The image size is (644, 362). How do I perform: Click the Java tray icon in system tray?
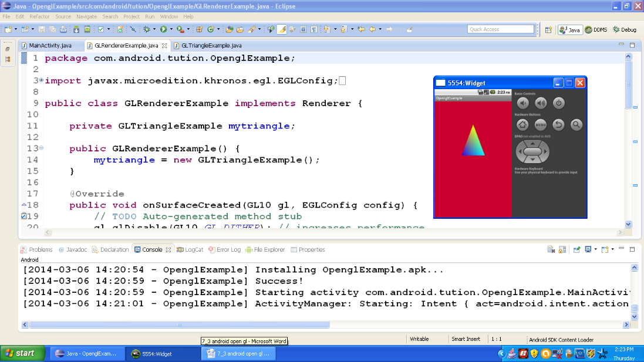coord(512,353)
